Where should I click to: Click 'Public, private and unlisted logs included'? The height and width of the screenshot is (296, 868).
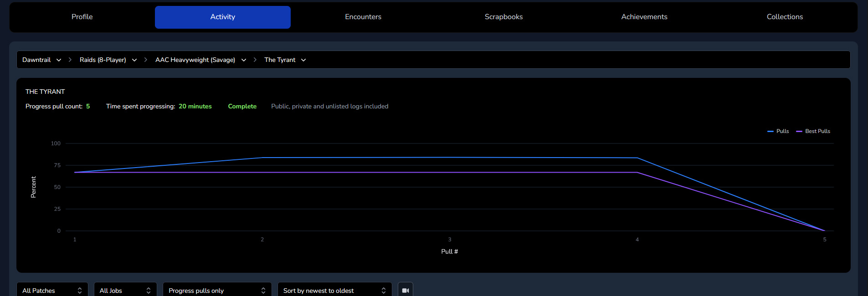tap(330, 106)
